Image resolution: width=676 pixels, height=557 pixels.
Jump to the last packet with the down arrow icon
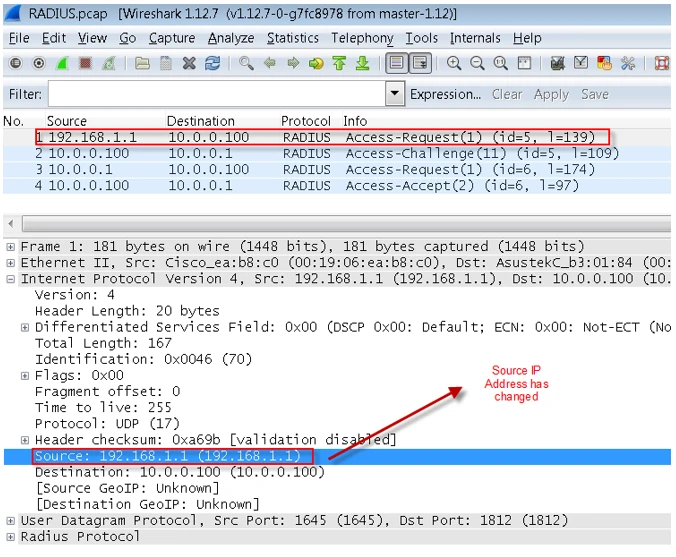(x=362, y=63)
